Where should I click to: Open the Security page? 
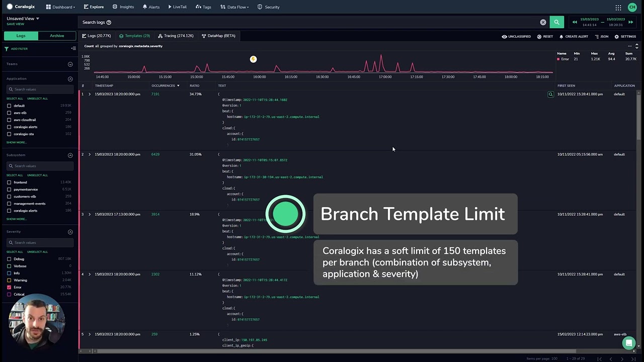268,7
